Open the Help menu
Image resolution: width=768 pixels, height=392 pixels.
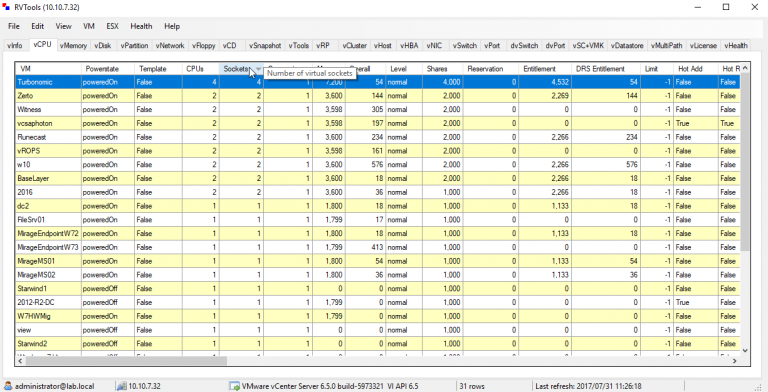[x=172, y=26]
